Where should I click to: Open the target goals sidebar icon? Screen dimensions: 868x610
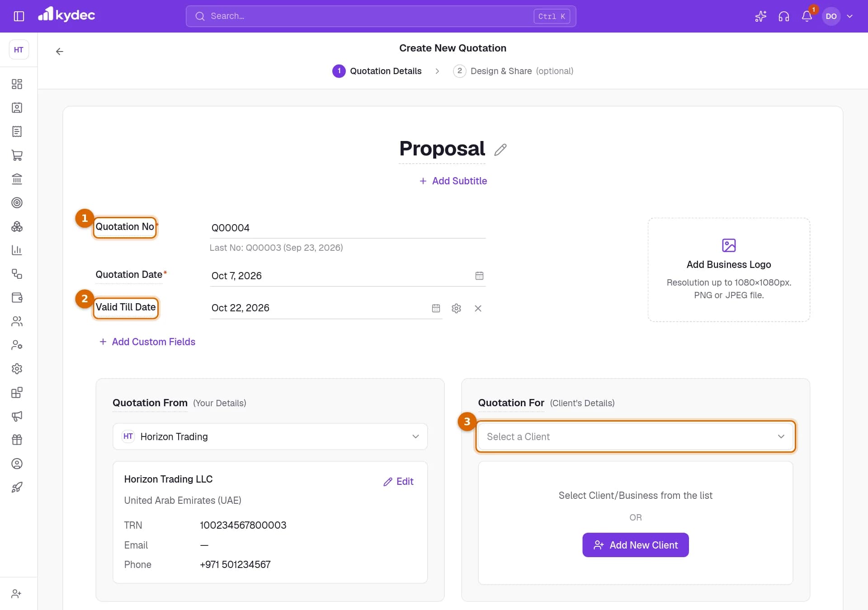(x=17, y=202)
